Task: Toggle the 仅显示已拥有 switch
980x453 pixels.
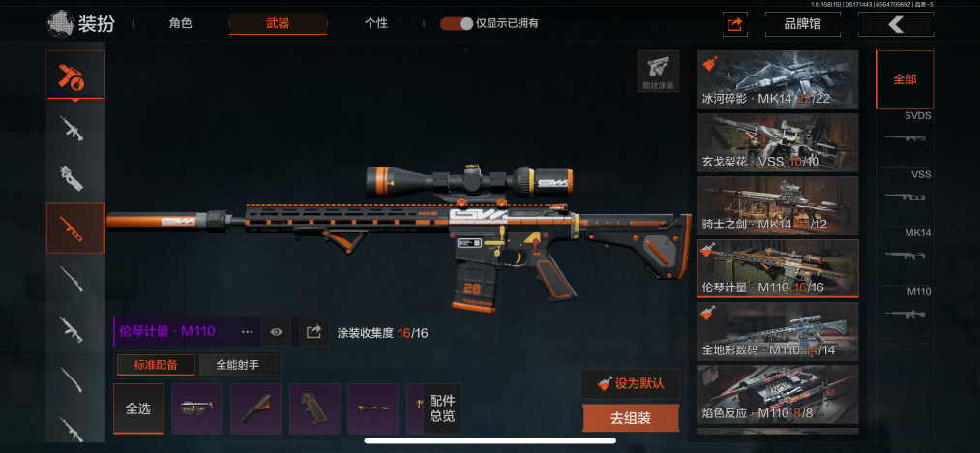Action: (457, 24)
